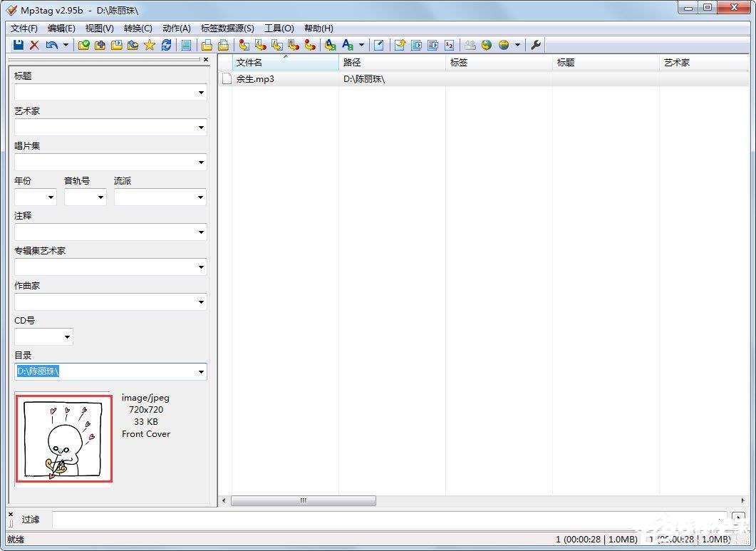Image resolution: width=756 pixels, height=551 pixels.
Task: Click the path cell D:\陈丽珠\ in file row
Action: pyautogui.click(x=364, y=79)
